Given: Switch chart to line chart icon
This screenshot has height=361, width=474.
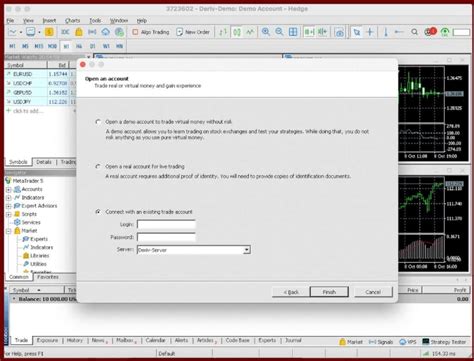Looking at the screenshot, I should pos(250,32).
